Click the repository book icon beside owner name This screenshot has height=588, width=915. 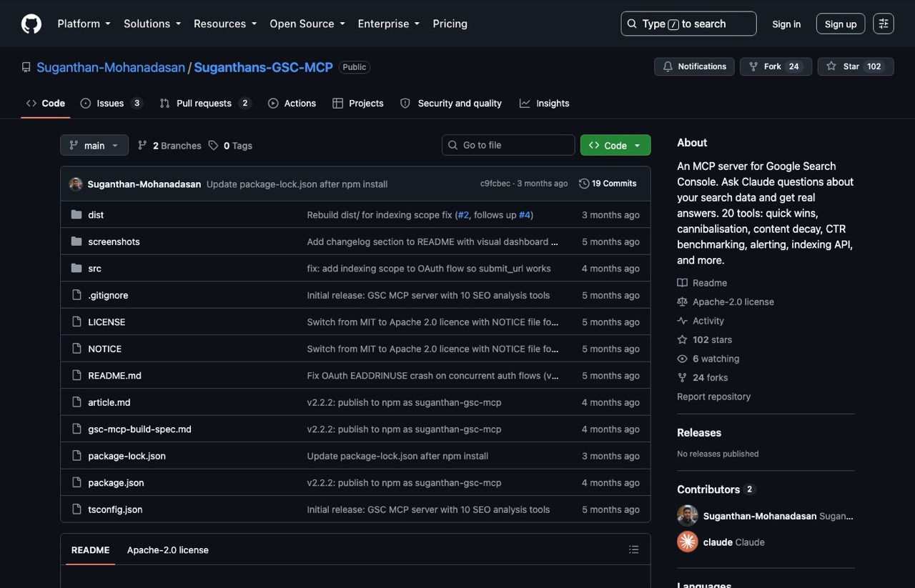click(26, 67)
